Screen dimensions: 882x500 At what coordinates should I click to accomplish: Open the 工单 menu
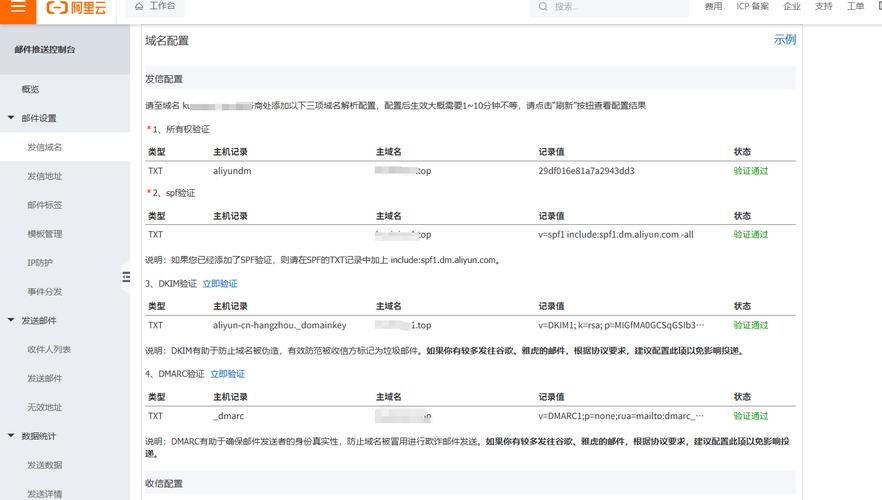click(x=855, y=6)
